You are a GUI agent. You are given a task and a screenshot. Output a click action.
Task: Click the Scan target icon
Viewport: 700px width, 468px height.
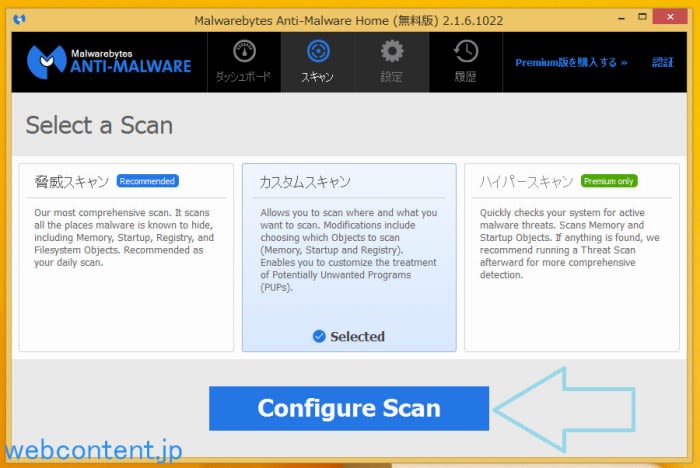[x=318, y=51]
